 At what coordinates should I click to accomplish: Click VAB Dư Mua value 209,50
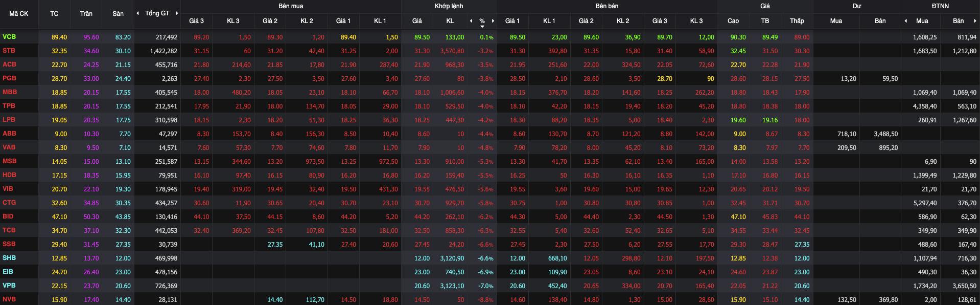pos(847,148)
